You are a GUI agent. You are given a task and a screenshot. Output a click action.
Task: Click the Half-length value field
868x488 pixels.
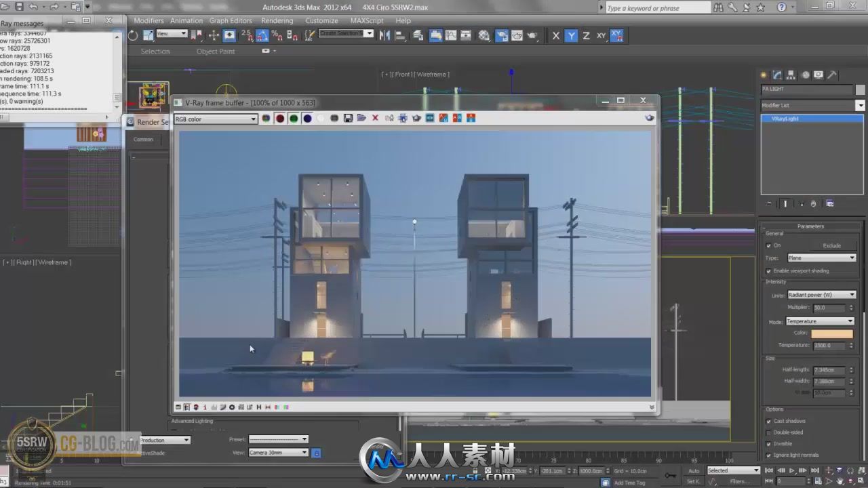click(x=829, y=370)
